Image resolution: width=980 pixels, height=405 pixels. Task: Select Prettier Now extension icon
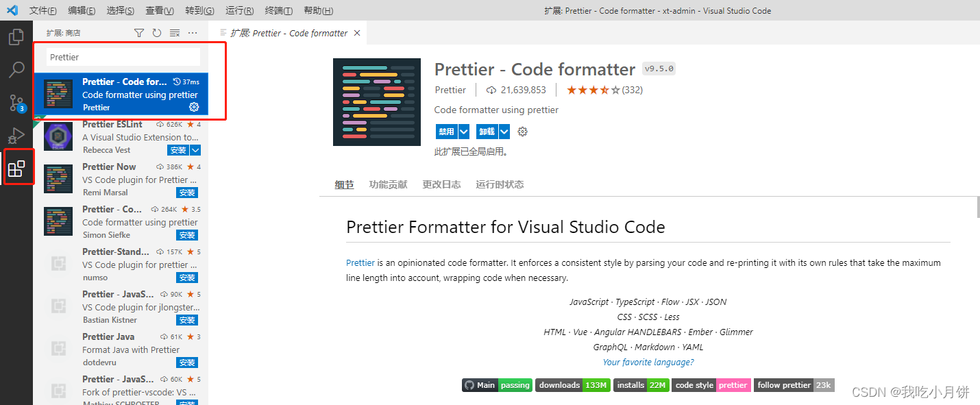click(58, 179)
